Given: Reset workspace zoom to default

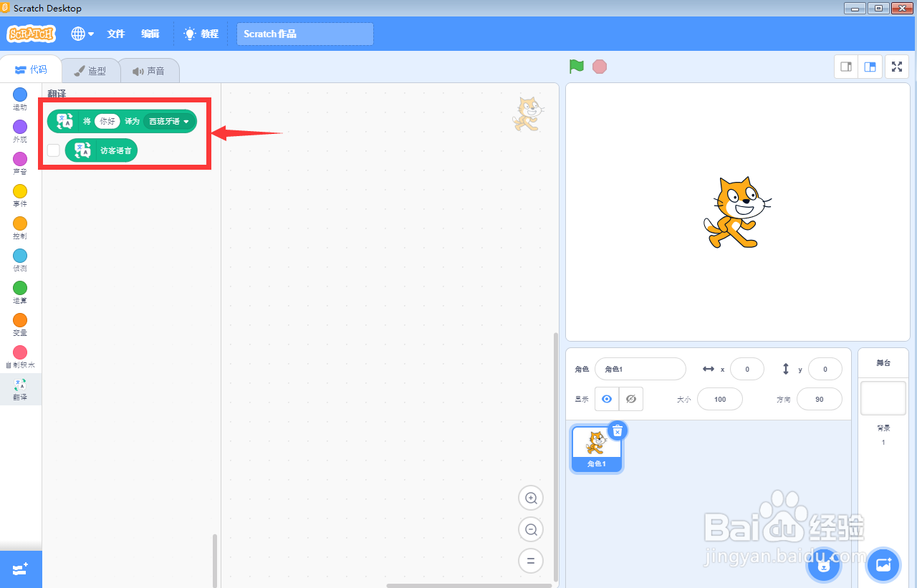Looking at the screenshot, I should 531,561.
